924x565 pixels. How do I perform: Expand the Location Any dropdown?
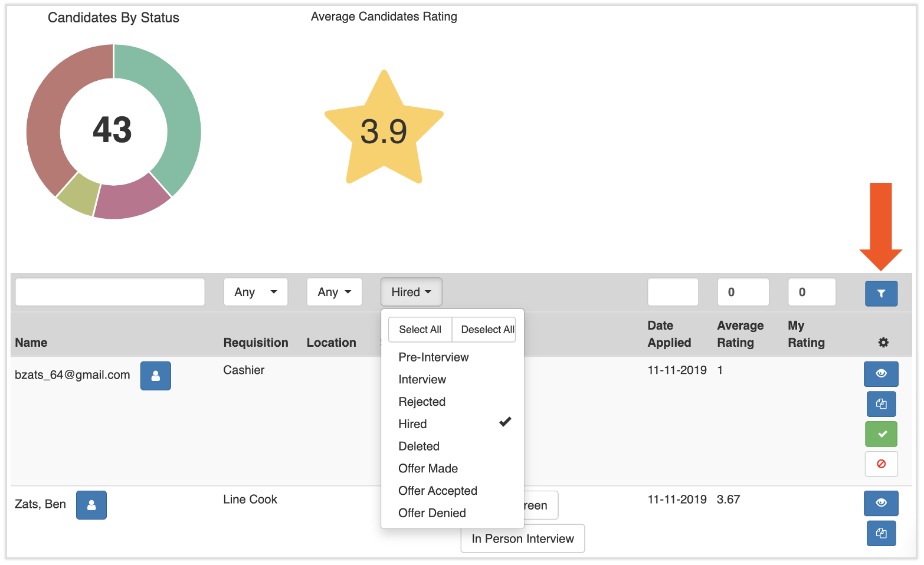tap(334, 292)
